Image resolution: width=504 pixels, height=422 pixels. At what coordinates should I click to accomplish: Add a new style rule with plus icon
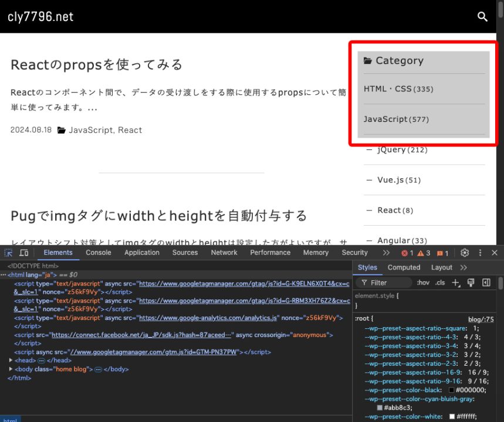tap(455, 282)
